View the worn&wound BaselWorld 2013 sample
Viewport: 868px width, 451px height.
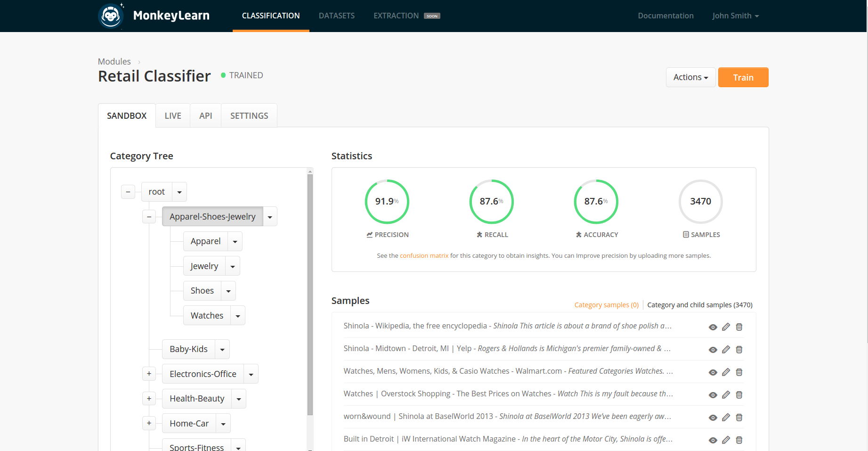pyautogui.click(x=713, y=418)
